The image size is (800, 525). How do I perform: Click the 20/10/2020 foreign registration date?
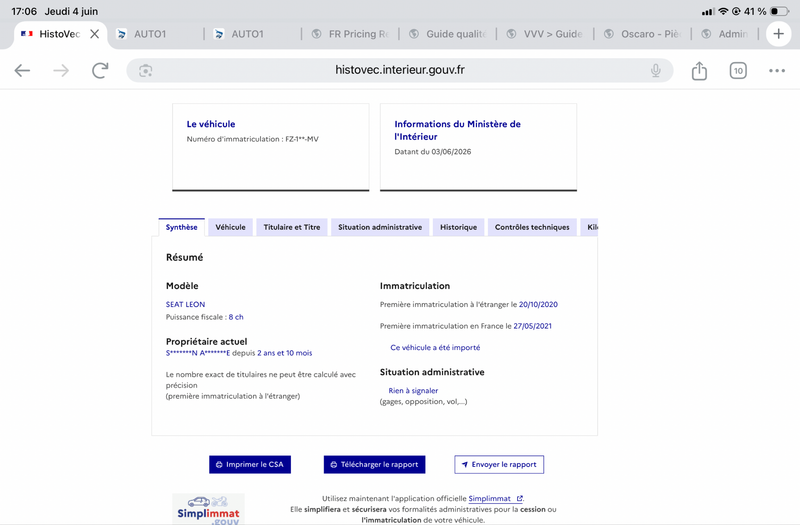[x=538, y=304]
